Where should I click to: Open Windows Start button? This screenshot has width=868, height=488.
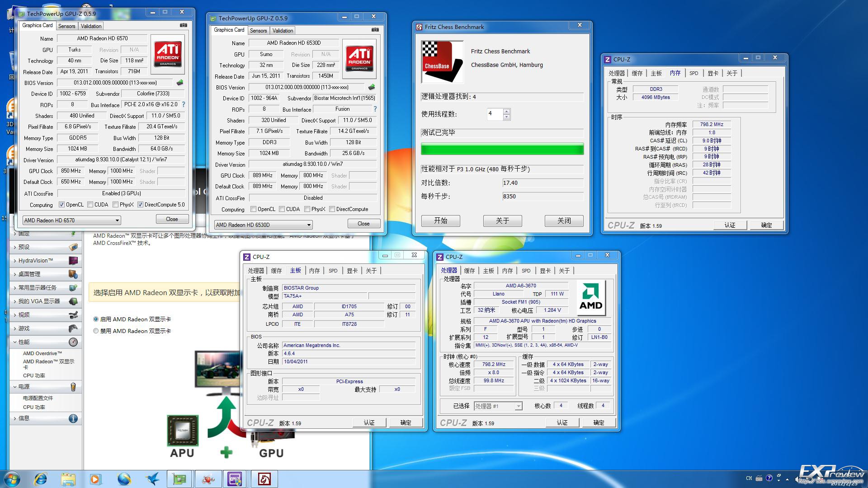[x=12, y=479]
